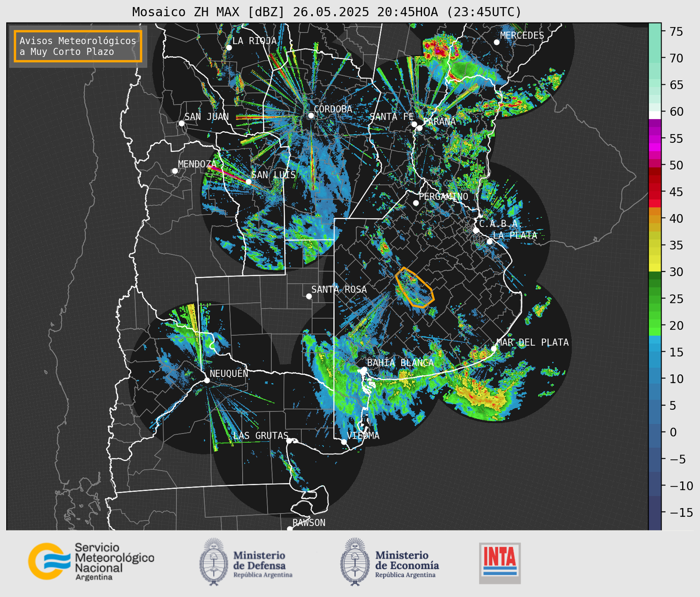Click the MAR DEL PLATA city marker dot
The image size is (700, 597).
pos(494,349)
